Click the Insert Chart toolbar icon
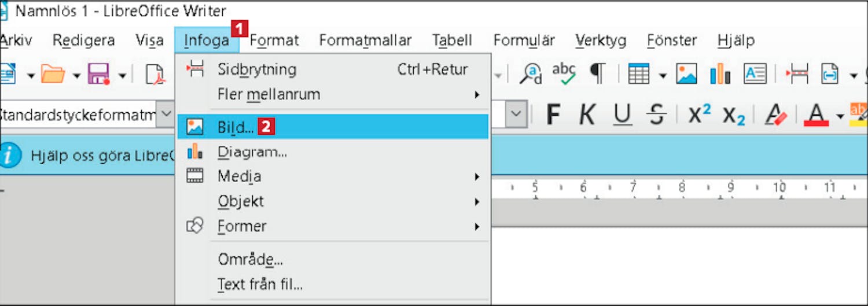This screenshot has height=306, width=868. 720,74
